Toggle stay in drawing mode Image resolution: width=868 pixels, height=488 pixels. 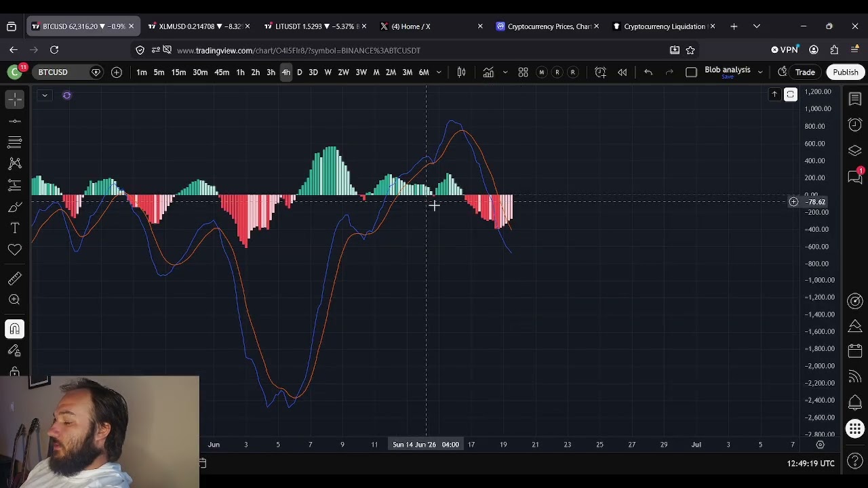coord(15,350)
